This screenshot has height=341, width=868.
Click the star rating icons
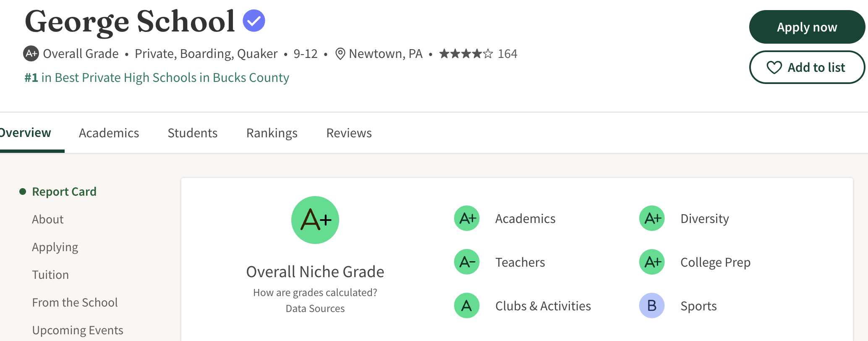point(466,54)
